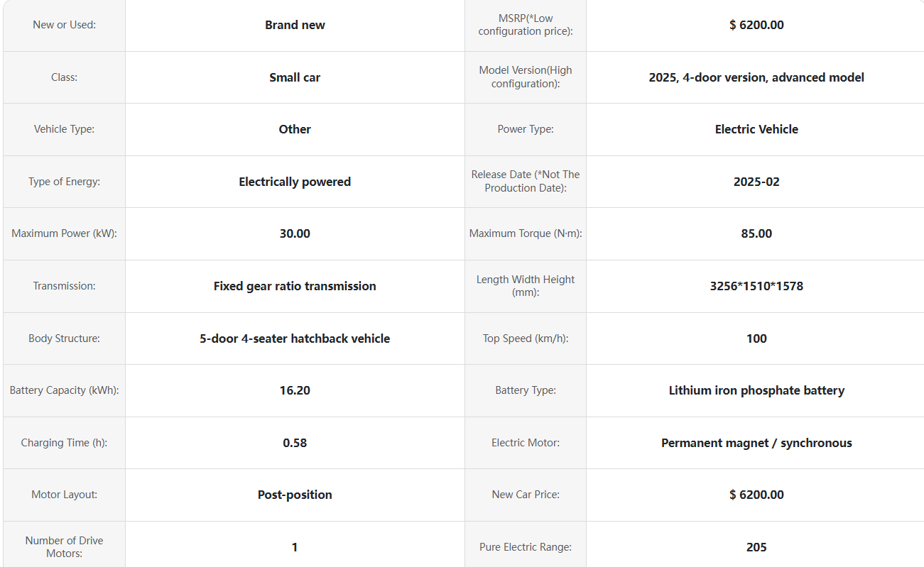The image size is (924, 567).
Task: Click "Lithium iron phosphate battery" value
Action: [x=756, y=390]
